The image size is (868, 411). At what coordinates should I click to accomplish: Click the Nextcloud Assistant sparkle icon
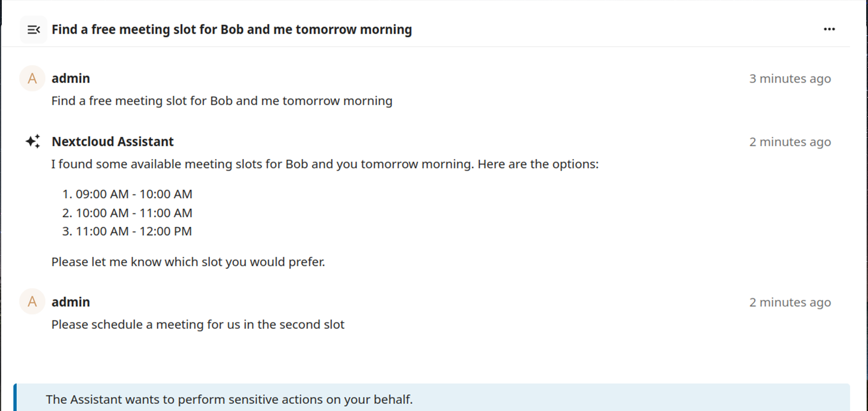coord(33,141)
